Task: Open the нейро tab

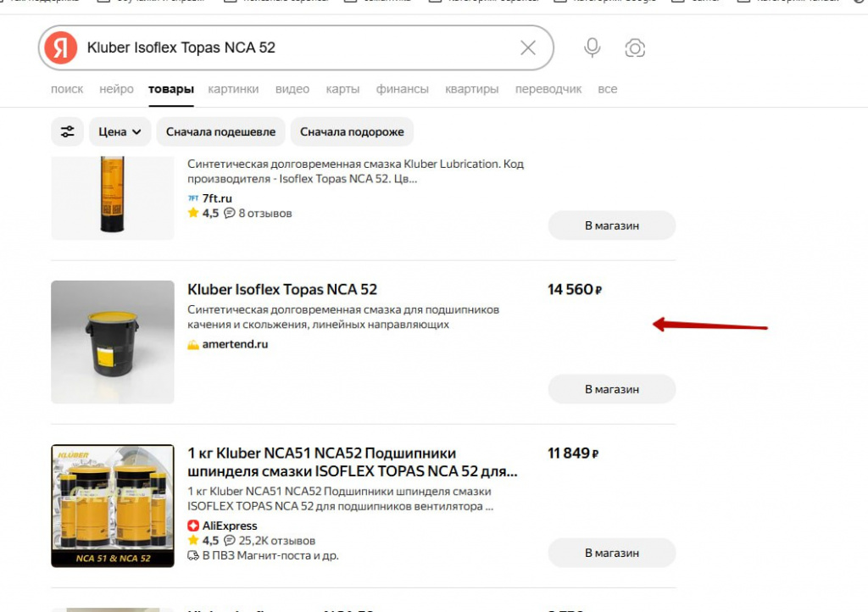Action: pos(116,89)
